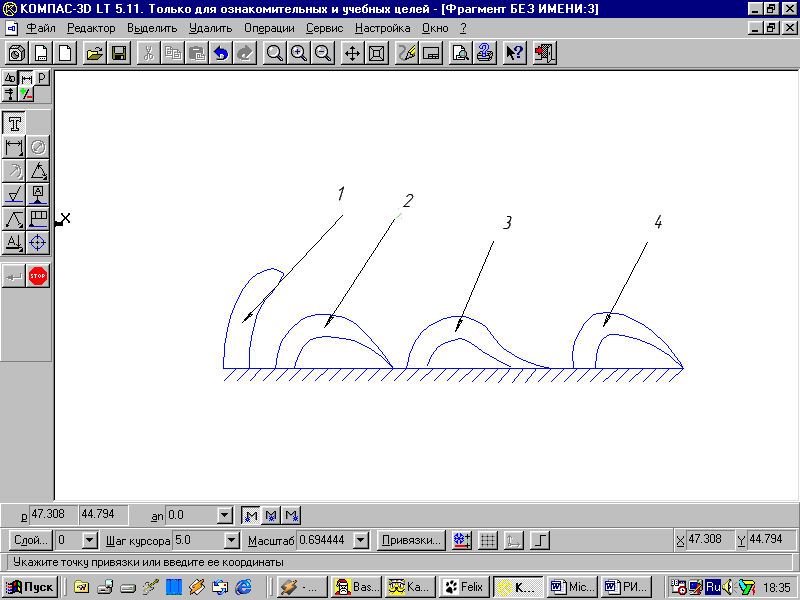Click the Save document floppy icon
Viewport: 800px width, 600px height.
119,54
